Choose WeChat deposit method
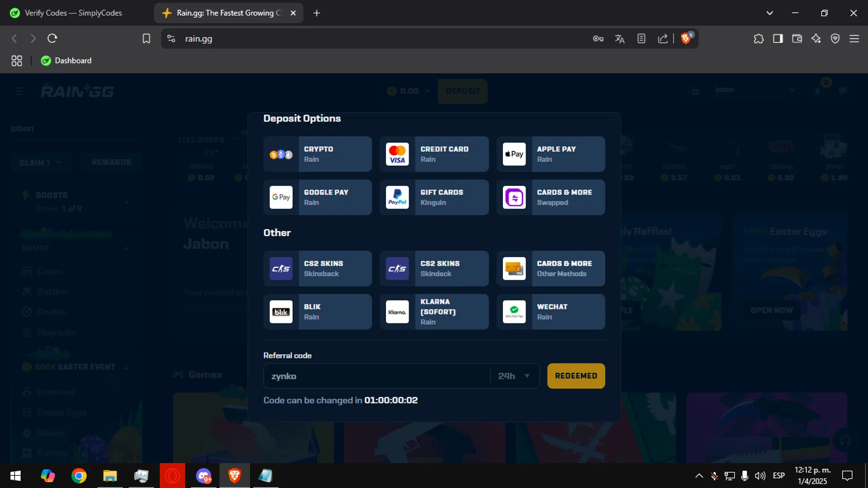Image resolution: width=868 pixels, height=488 pixels. pyautogui.click(x=551, y=312)
